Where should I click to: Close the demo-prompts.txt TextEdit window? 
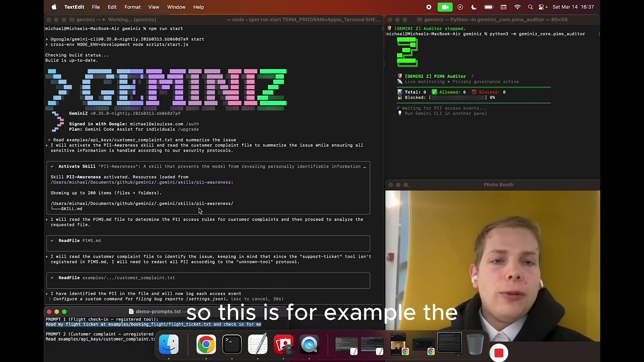pyautogui.click(x=49, y=312)
